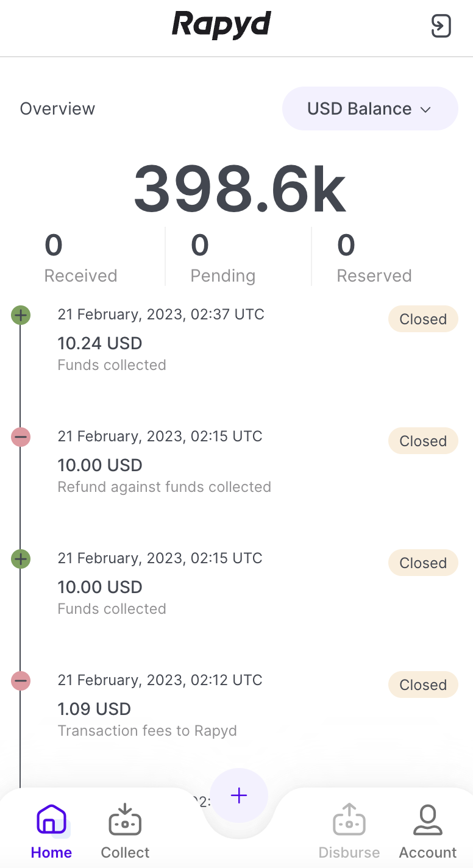Open the 10.24 USD Funds collected entry
473x868 pixels.
click(x=100, y=344)
